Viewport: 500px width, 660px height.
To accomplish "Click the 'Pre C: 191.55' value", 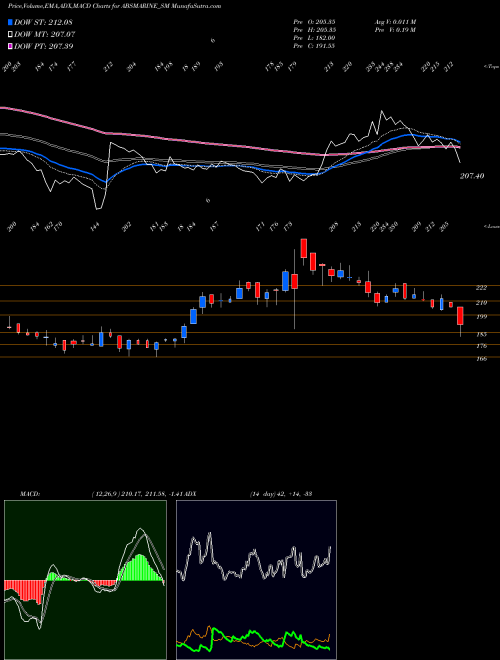I will (314, 46).
